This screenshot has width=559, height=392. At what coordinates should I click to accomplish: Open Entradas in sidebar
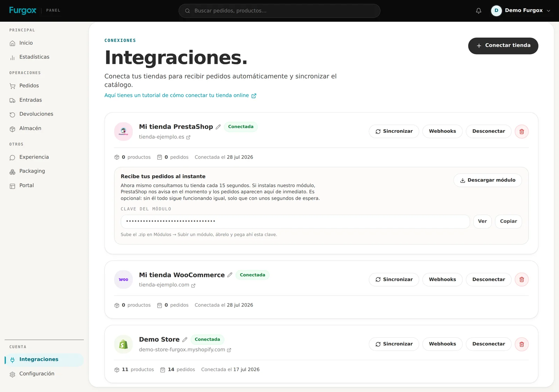[44, 100]
